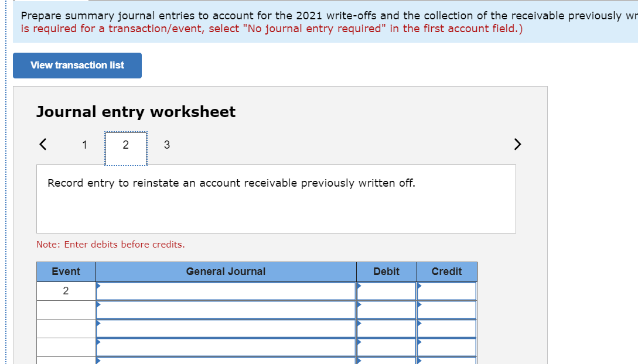This screenshot has height=364, width=638.
Task: Click the first Debit amount field
Action: click(x=386, y=290)
